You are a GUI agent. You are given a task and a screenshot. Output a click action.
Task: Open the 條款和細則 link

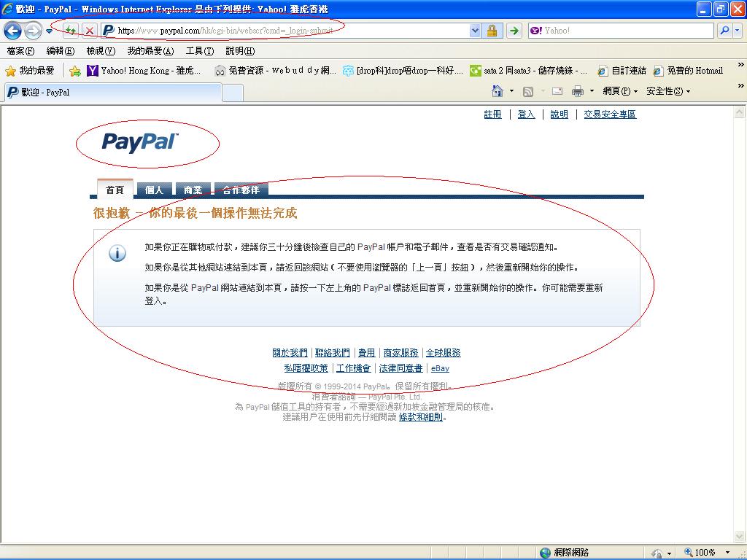point(421,417)
